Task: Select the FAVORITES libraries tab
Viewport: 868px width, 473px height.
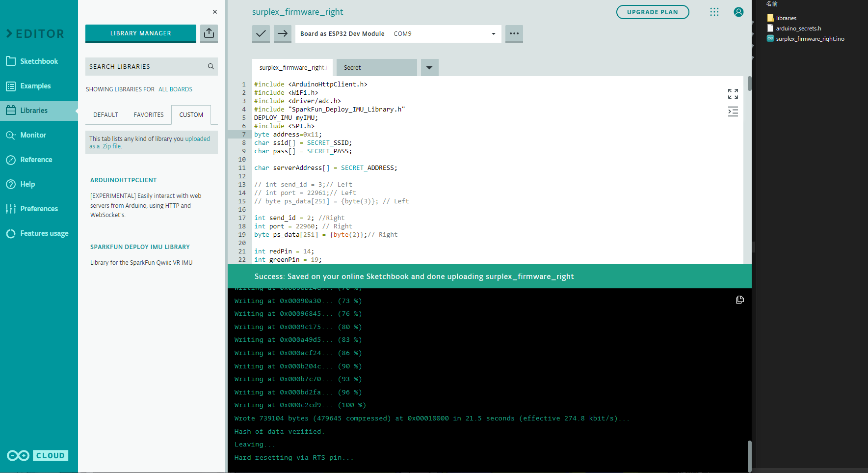Action: coord(149,115)
